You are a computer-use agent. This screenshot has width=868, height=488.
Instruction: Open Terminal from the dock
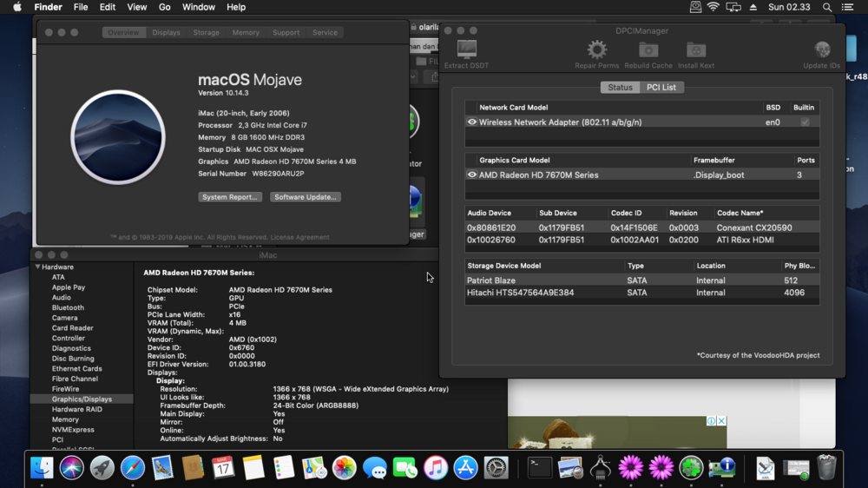(x=540, y=468)
